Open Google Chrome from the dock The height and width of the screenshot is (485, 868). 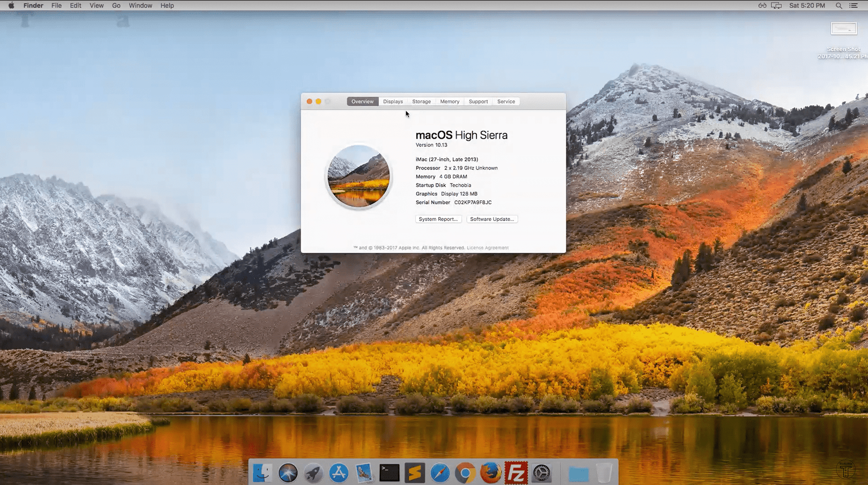[465, 473]
